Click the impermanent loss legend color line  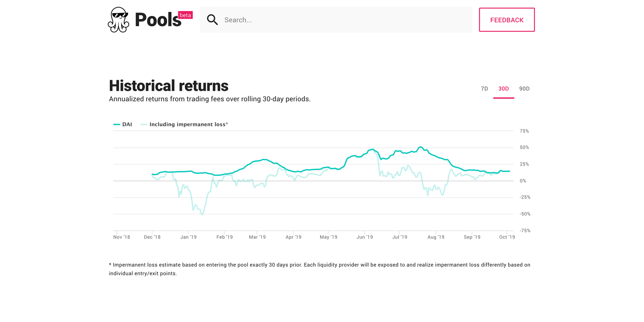(144, 125)
